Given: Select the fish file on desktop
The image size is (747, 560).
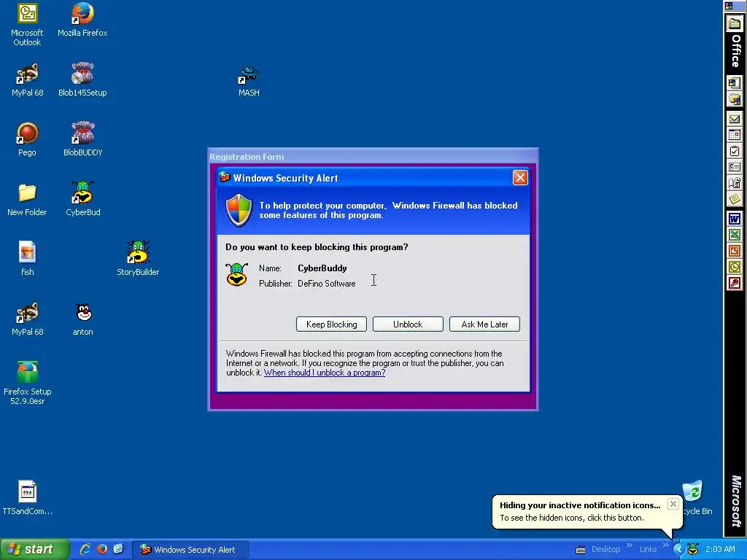Looking at the screenshot, I should pyautogui.click(x=27, y=259).
